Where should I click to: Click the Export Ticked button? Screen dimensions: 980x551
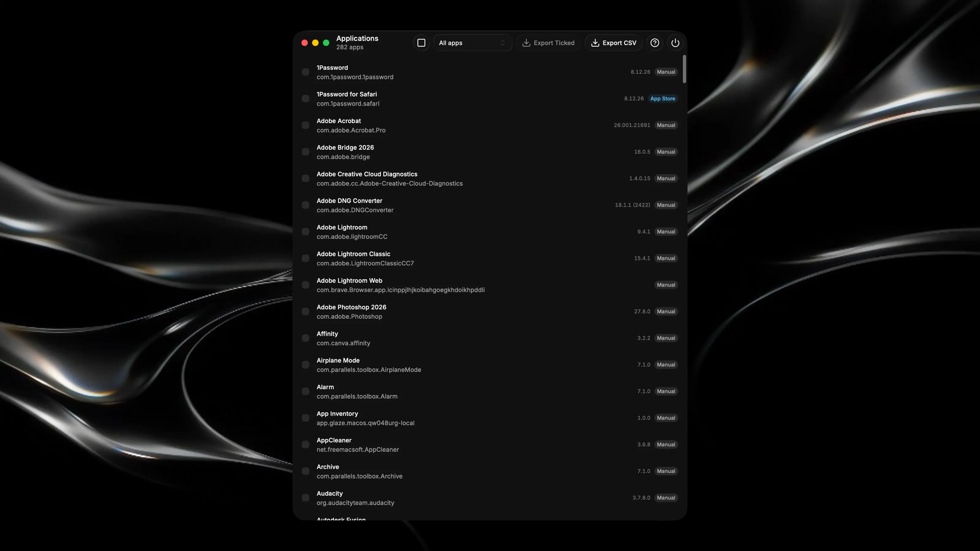click(548, 43)
